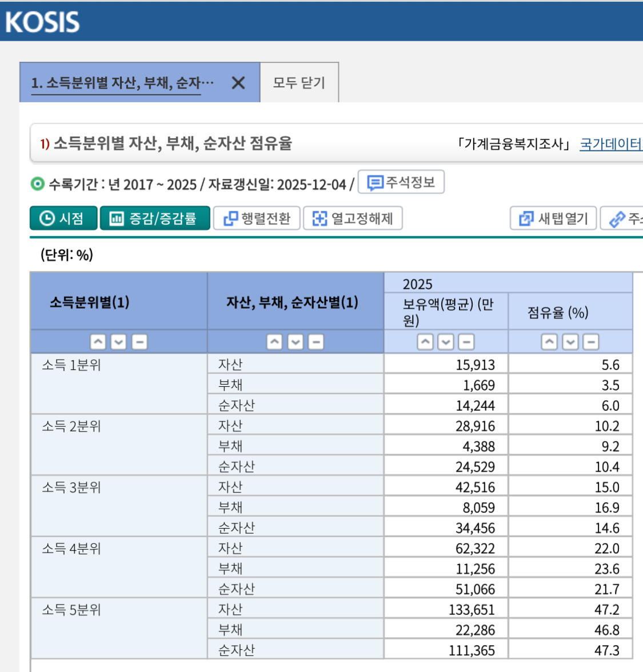Sort 소득분위별(1) column ascending
643x672 pixels.
[x=98, y=341]
